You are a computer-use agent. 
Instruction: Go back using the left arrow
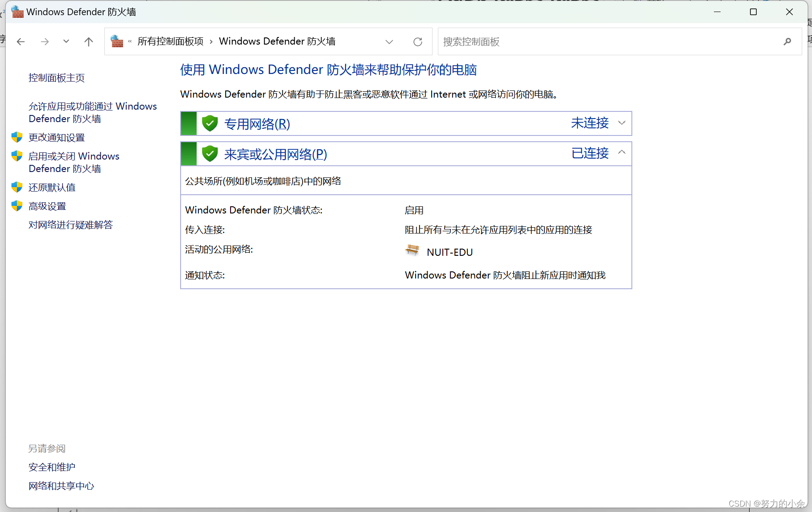[21, 42]
